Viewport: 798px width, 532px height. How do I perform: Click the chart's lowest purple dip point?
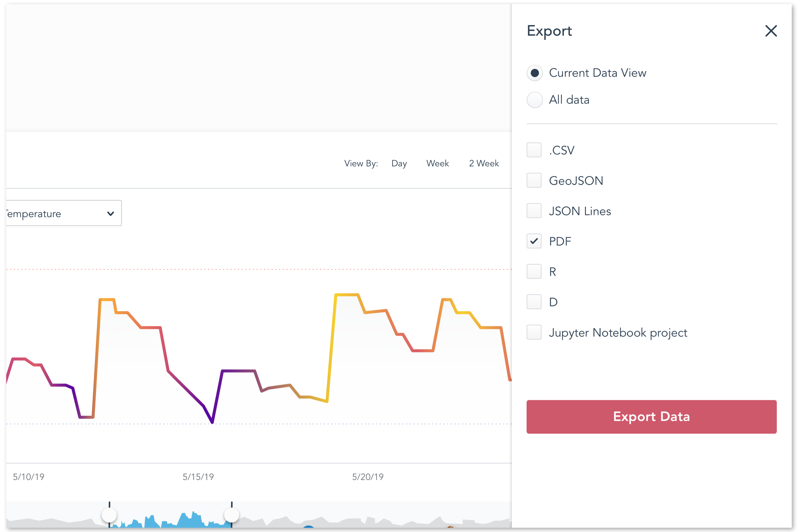pos(212,422)
